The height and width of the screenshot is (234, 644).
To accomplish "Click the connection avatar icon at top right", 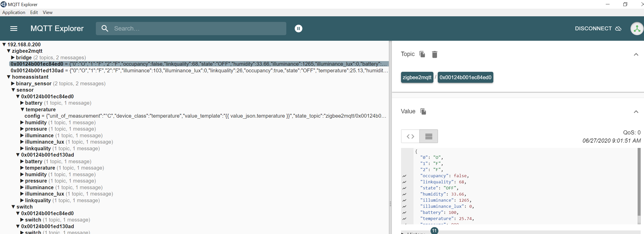I will [x=637, y=29].
